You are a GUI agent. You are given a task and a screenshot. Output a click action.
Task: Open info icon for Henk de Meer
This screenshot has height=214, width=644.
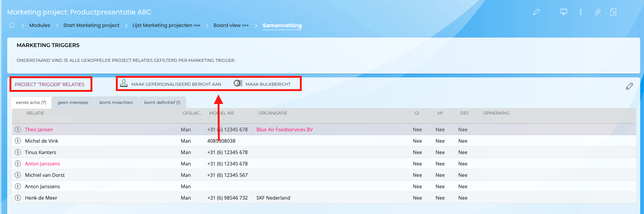click(x=18, y=198)
